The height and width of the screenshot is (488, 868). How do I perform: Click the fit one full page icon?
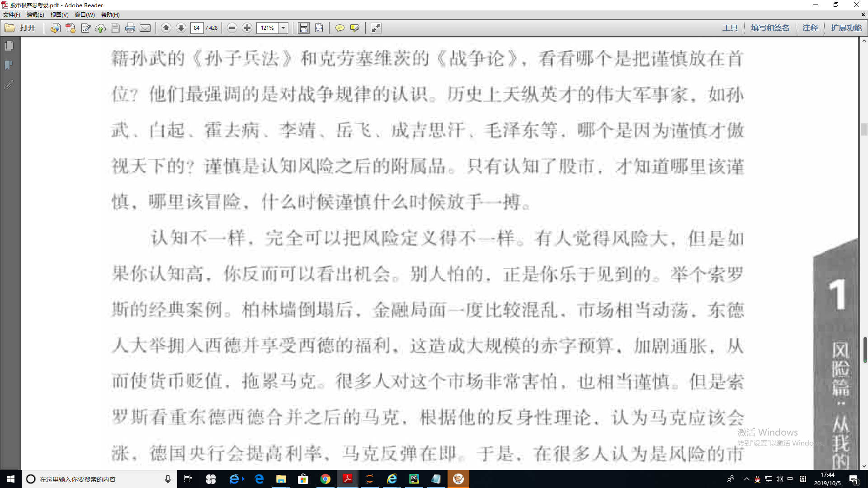tap(319, 28)
